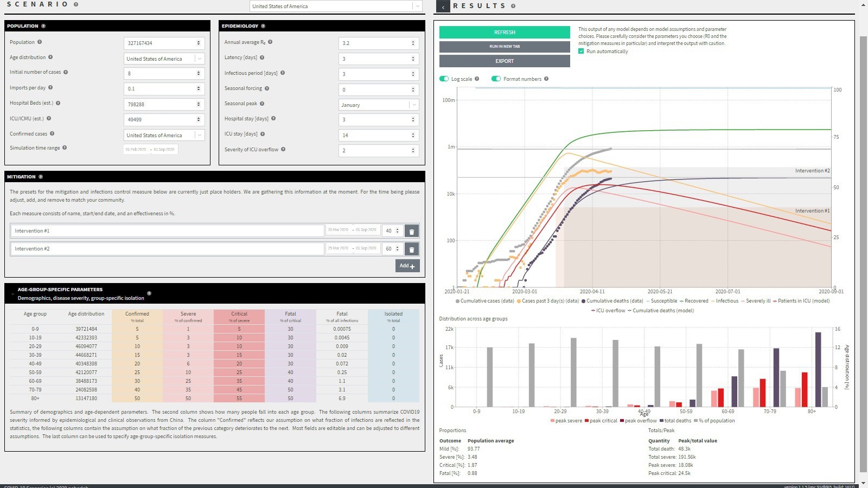
Task: Open the Seasonal peak month dropdown
Action: coord(379,105)
